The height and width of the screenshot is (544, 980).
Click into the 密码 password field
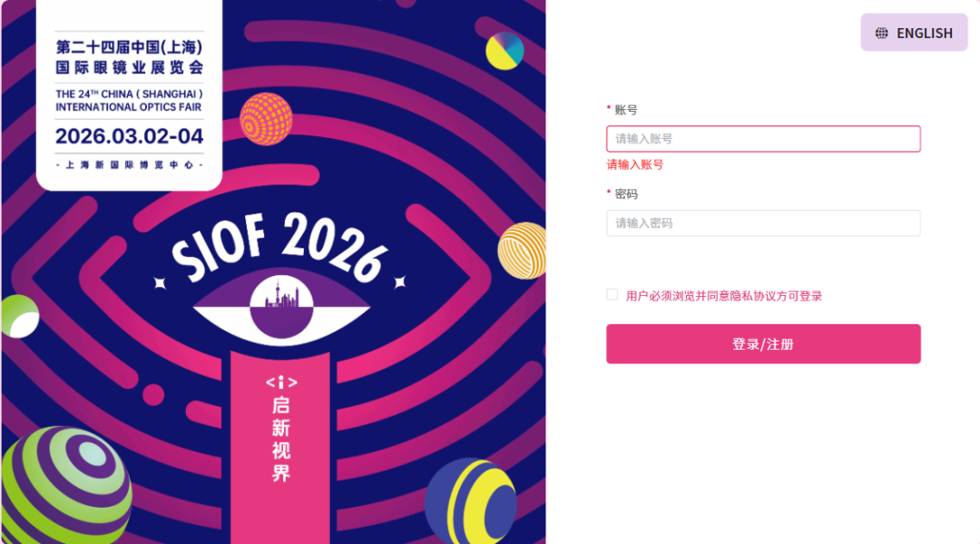click(x=763, y=223)
